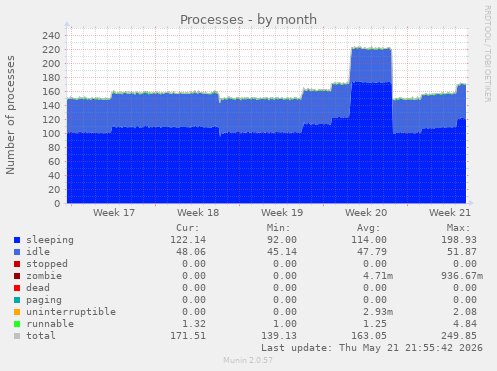Click the zombie legend color swatch
The image size is (497, 371).
(x=17, y=276)
